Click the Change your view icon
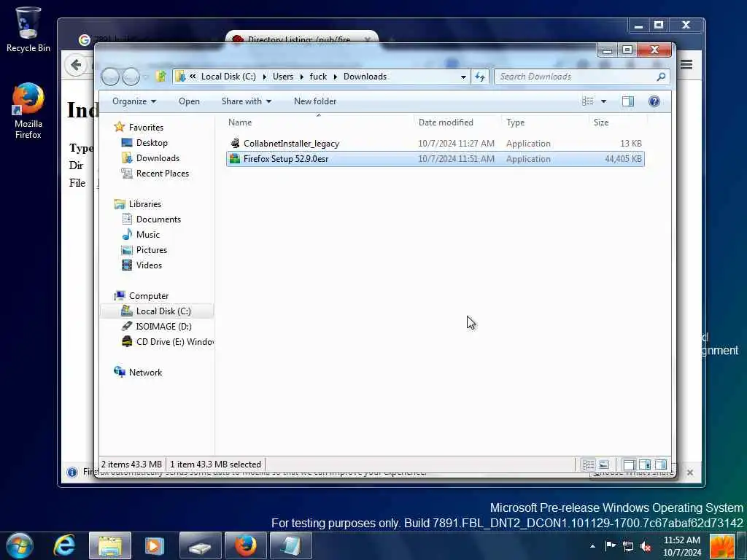The image size is (747, 560). [x=588, y=101]
